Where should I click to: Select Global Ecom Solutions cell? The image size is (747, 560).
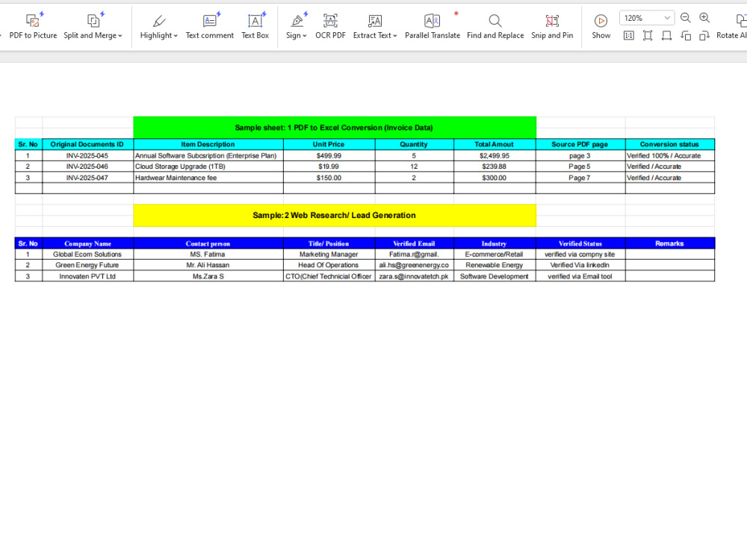87,255
